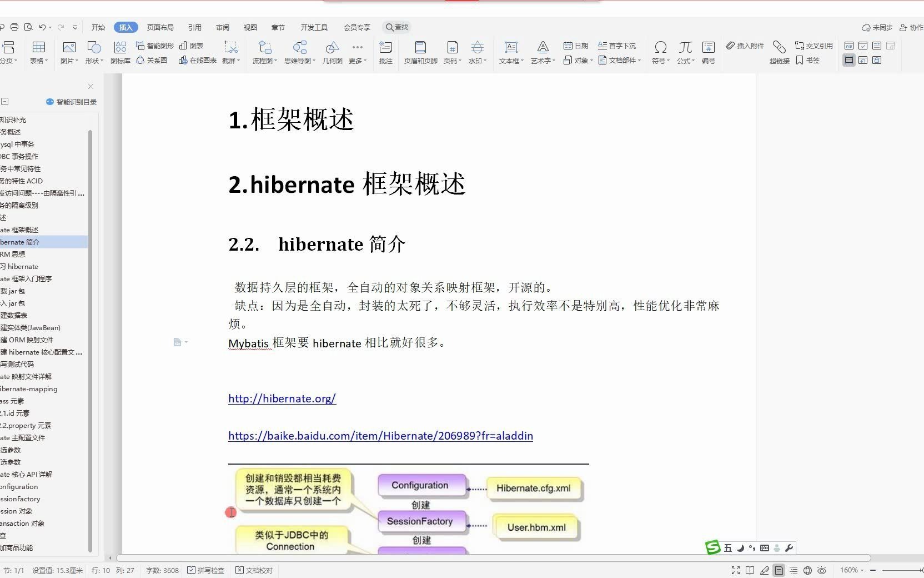Open the 引用 tab
Viewport: 924px width, 578px height.
pos(195,27)
